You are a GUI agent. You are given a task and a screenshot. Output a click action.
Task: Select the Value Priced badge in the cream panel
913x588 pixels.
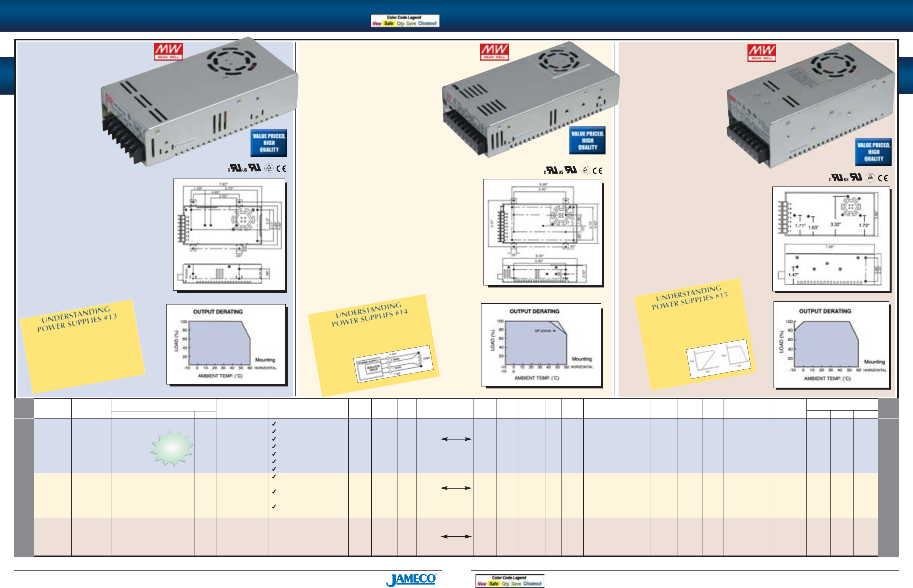coord(587,140)
